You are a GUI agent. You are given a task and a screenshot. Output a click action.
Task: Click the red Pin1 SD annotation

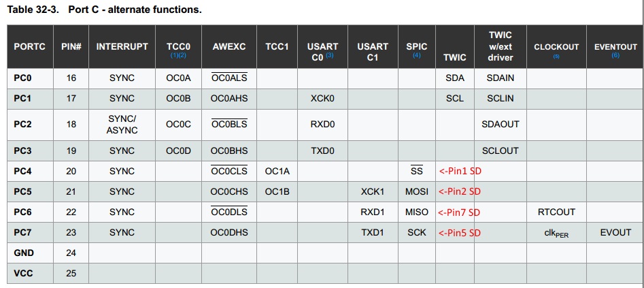460,171
